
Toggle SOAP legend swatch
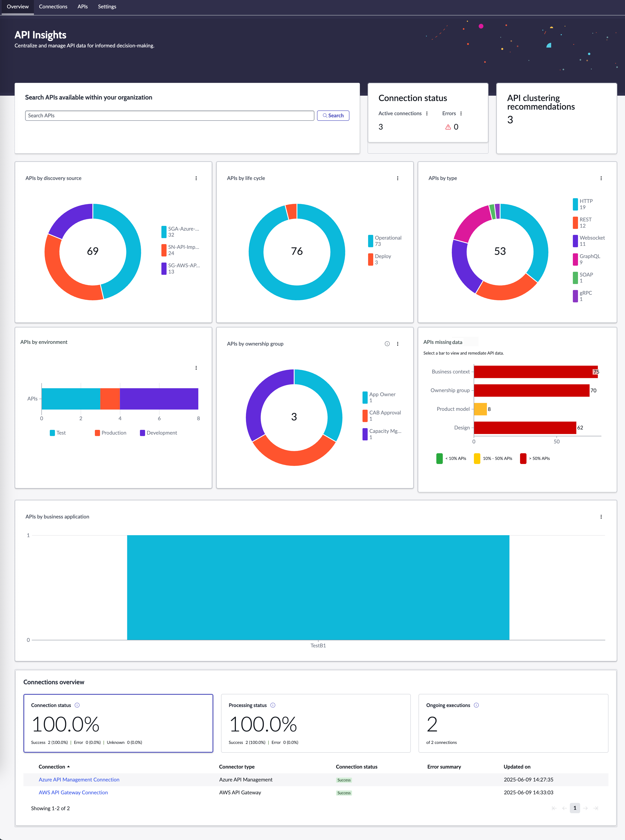click(x=575, y=278)
